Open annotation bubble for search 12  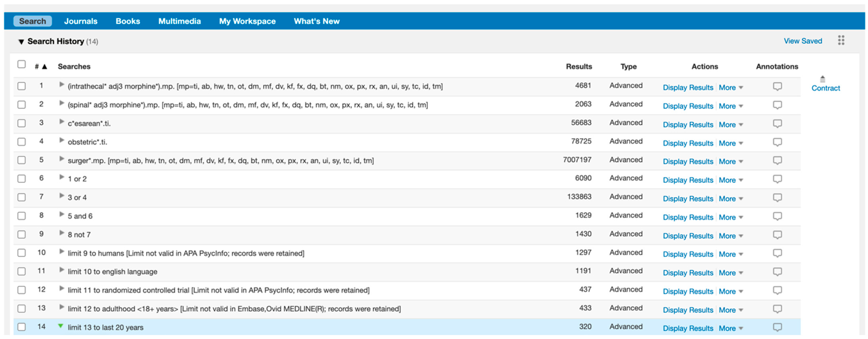(777, 290)
